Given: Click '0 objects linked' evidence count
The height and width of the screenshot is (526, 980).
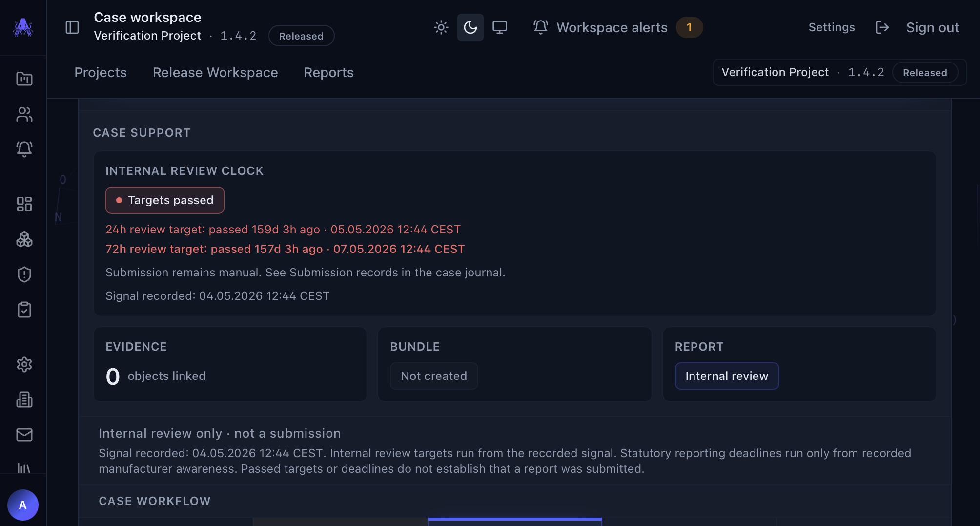Looking at the screenshot, I should point(156,376).
